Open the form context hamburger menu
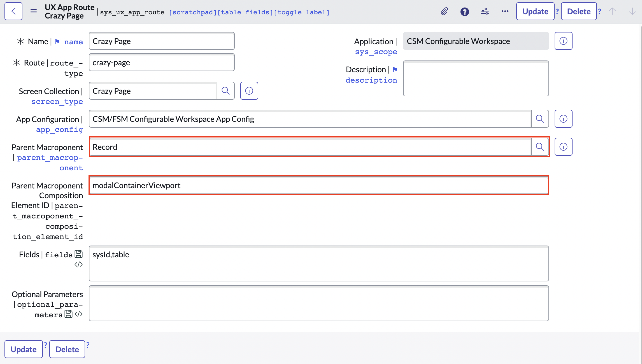The height and width of the screenshot is (364, 642). pyautogui.click(x=34, y=11)
